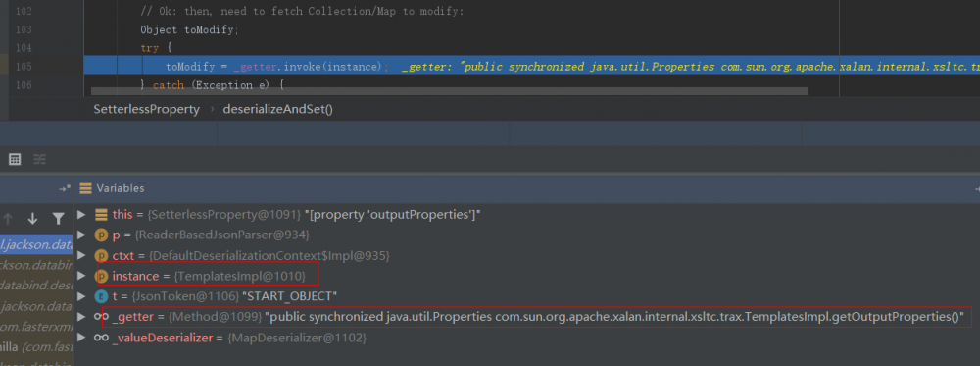Expand the p ReaderBasedJsonParser node
The image size is (980, 366).
coord(81,235)
